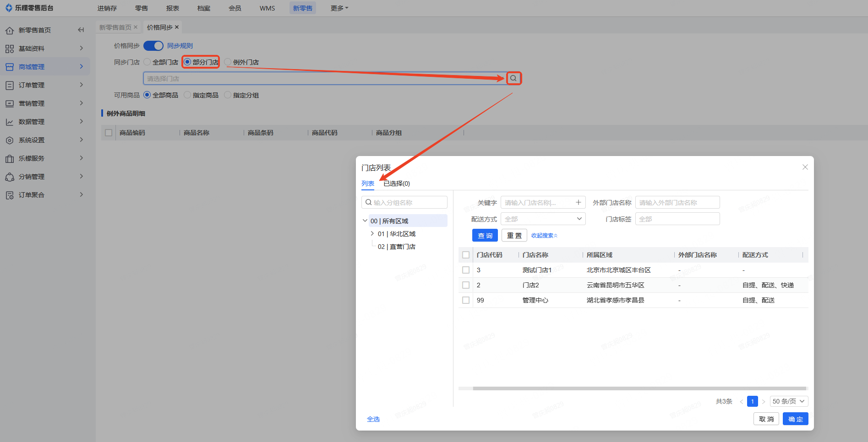Switch to 已选择(0) tab

click(x=397, y=183)
